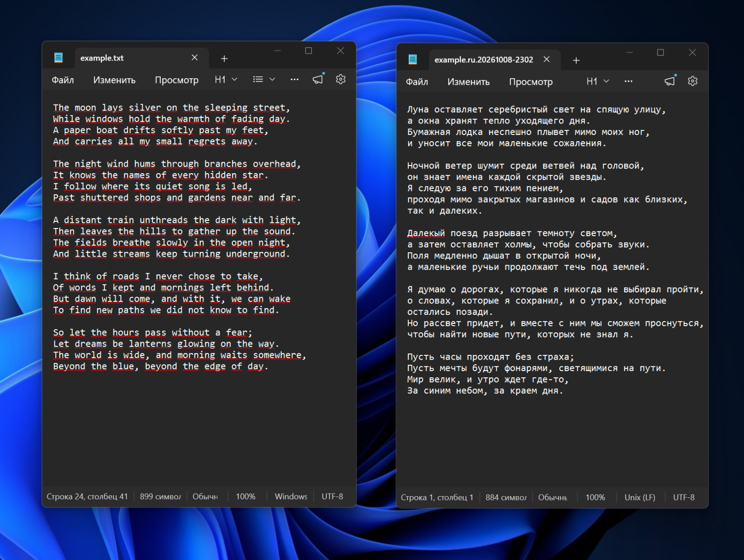
Task: Place cursor in line 'The moon lays silver'
Action: point(171,108)
